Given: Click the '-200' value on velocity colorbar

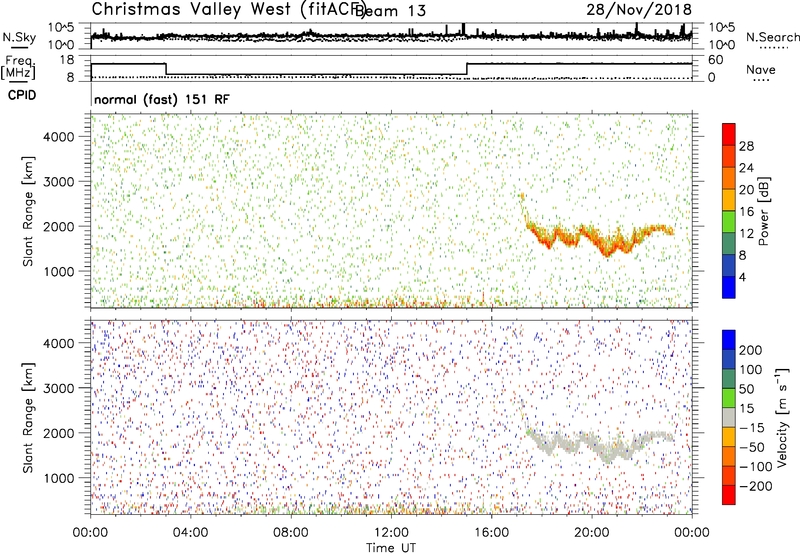Looking at the screenshot, I should point(756,486).
